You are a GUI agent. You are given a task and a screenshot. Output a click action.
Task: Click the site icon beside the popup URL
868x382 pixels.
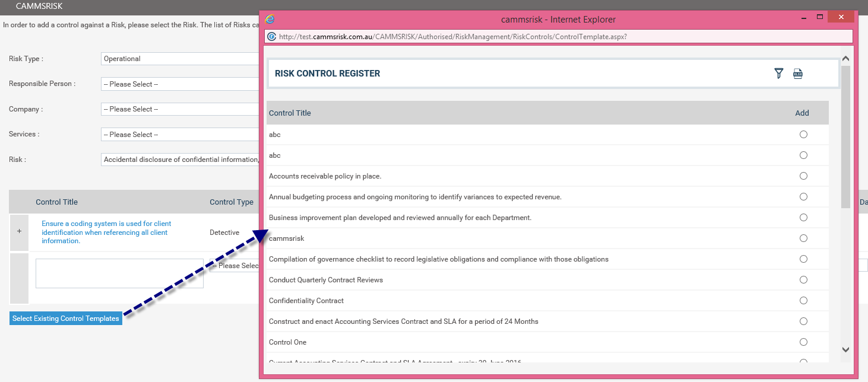click(272, 36)
